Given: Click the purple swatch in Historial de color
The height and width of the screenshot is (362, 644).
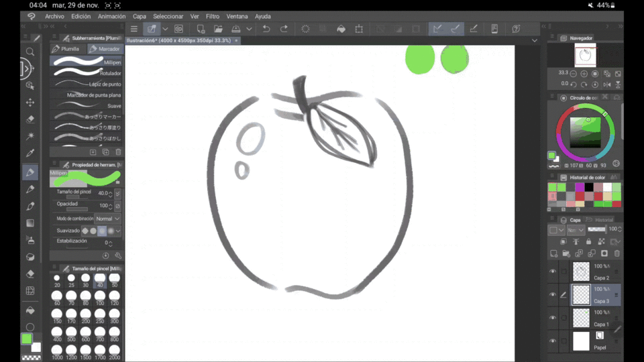Looking at the screenshot, I should 580,187.
